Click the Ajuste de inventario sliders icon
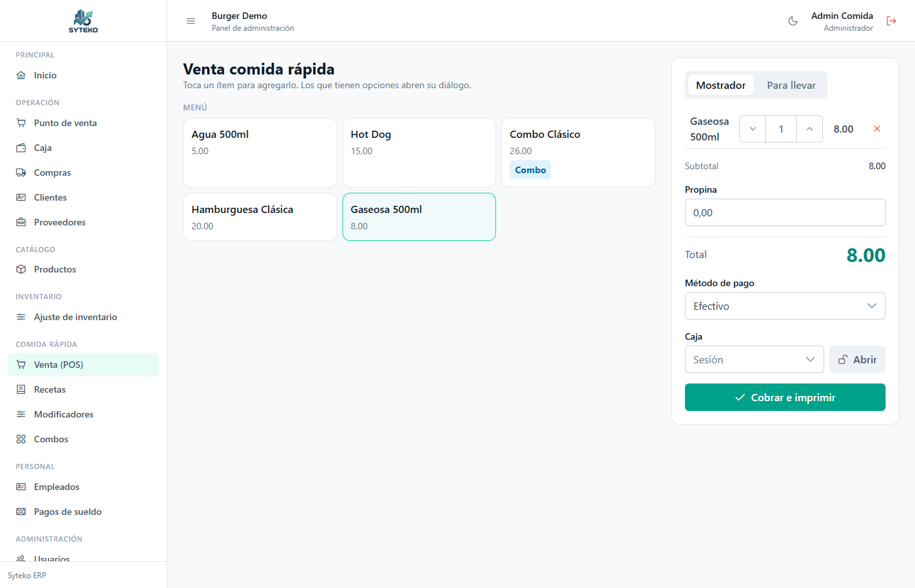 21,317
